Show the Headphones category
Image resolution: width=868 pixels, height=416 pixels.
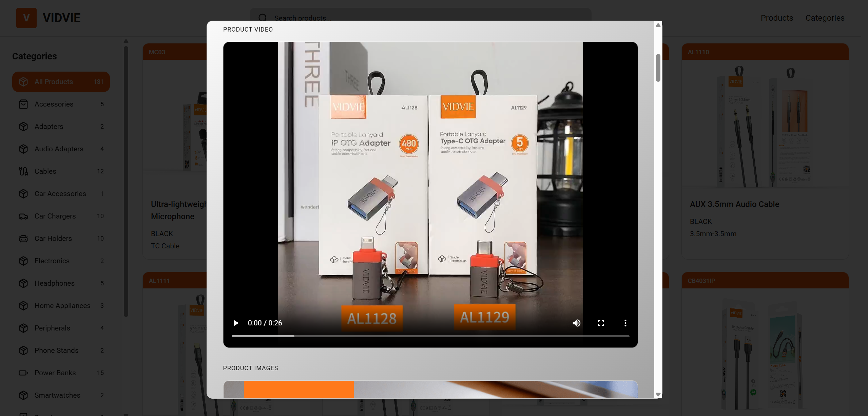pyautogui.click(x=61, y=283)
